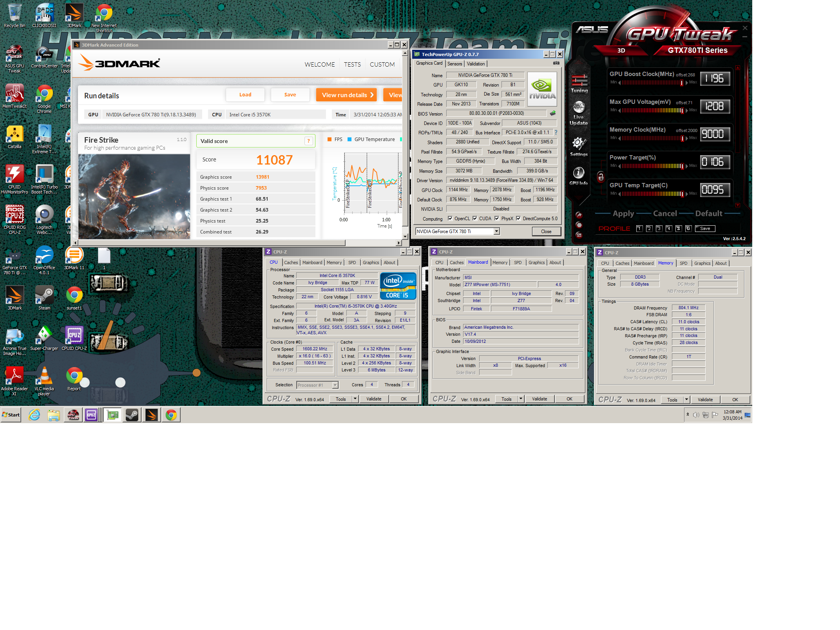Click Apply in GPU Tweak

coord(623,214)
